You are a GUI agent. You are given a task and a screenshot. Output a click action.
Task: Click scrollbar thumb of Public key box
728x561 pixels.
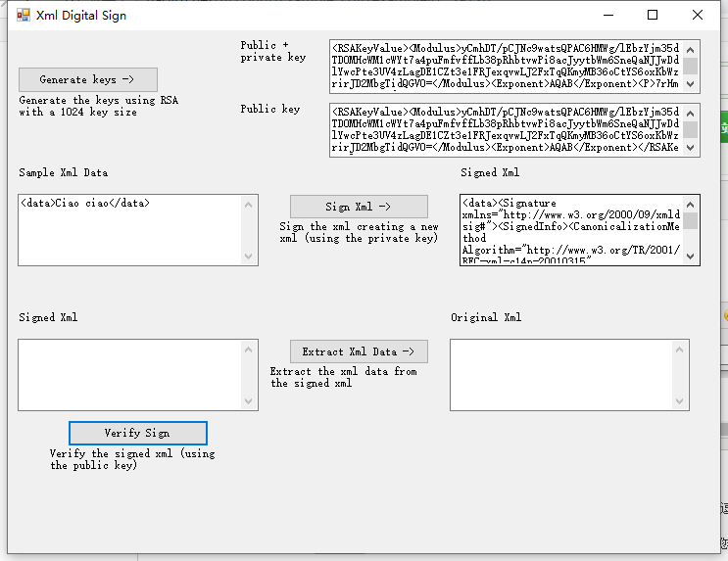pyautogui.click(x=691, y=129)
